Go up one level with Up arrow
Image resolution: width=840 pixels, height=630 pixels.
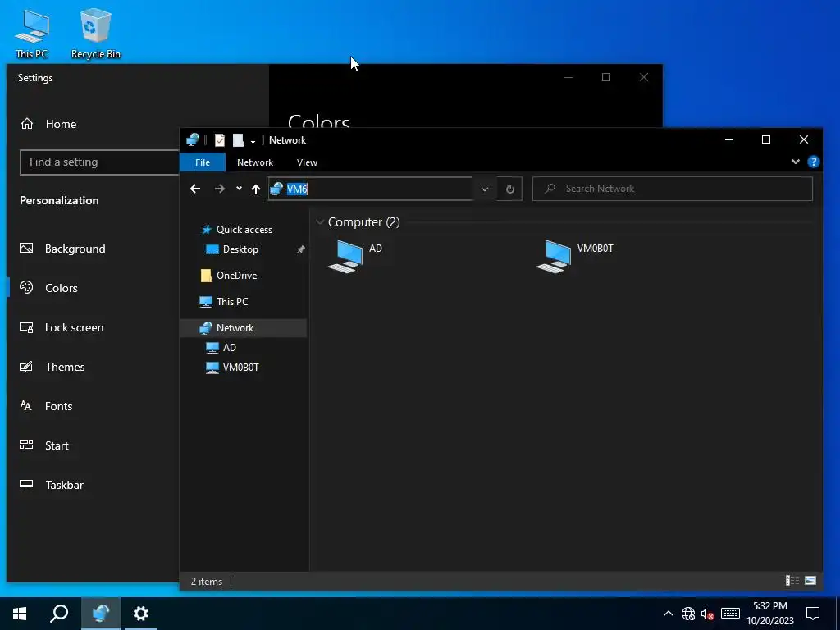[x=256, y=189]
